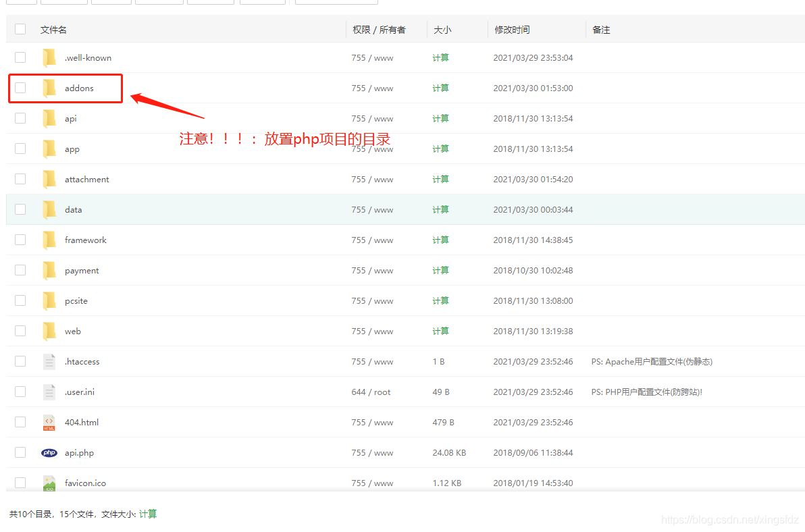The width and height of the screenshot is (805, 532).
Task: Click the addons folder icon
Action: click(49, 88)
